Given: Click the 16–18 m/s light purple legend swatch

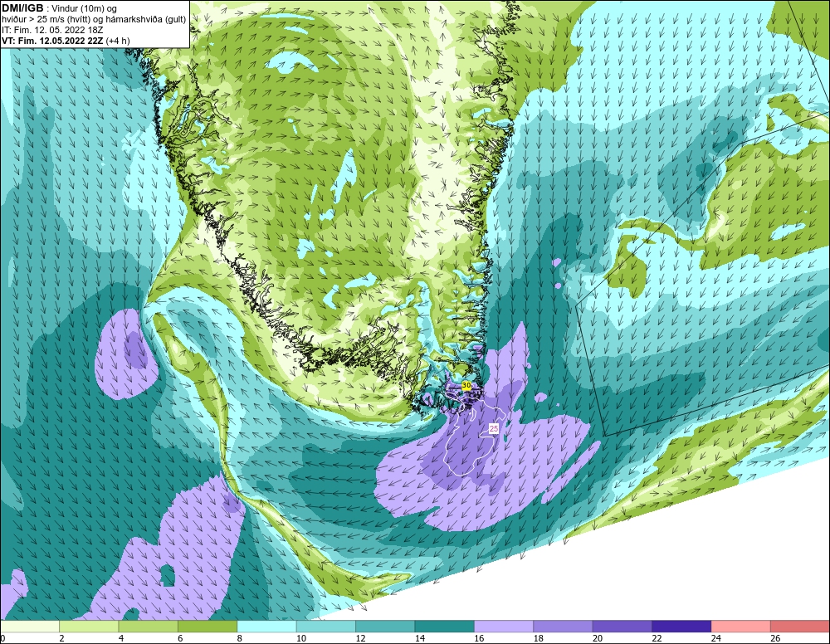Looking at the screenshot, I should coord(504,626).
